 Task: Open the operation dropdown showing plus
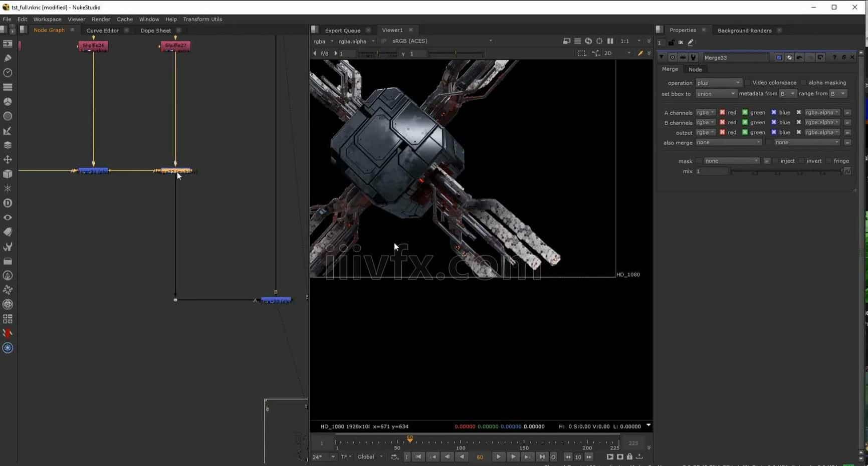(x=718, y=83)
